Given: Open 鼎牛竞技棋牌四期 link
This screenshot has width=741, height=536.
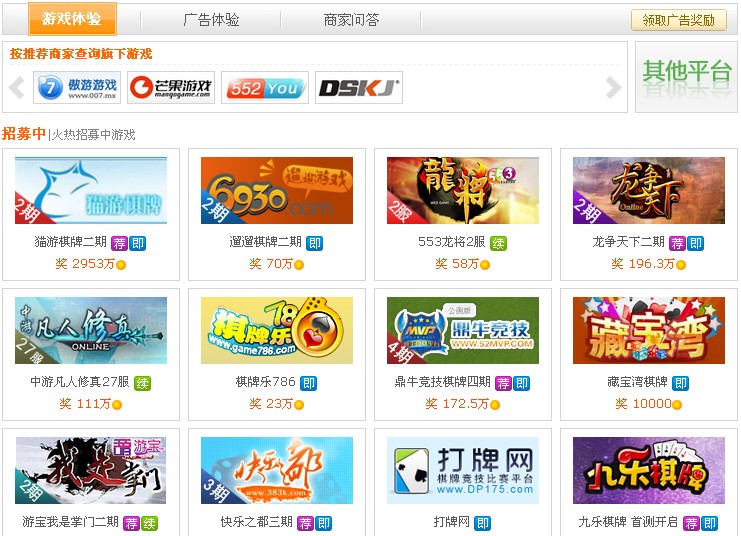Looking at the screenshot, I should [x=443, y=382].
